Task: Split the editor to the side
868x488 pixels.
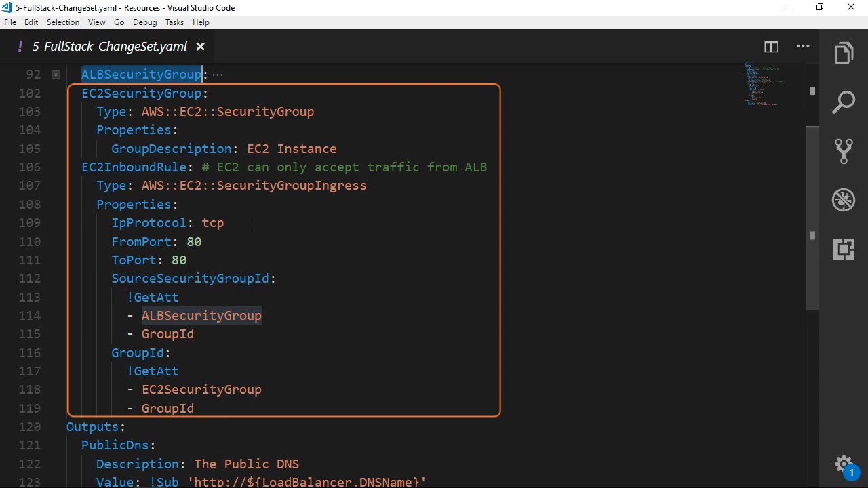Action: (x=771, y=46)
